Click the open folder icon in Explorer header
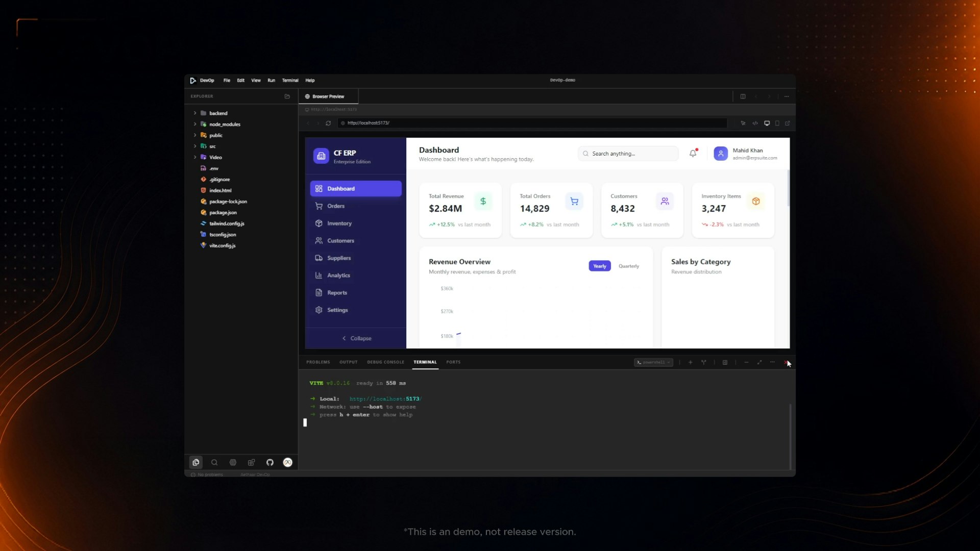 [287, 96]
